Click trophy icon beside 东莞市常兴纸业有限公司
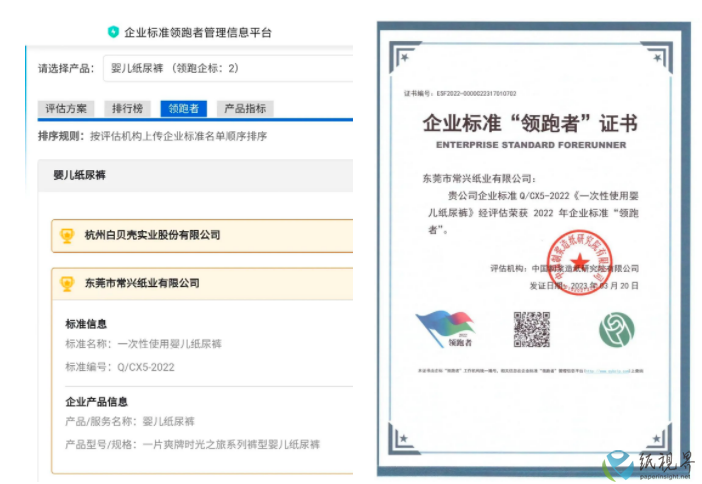This screenshot has height=484, width=702. tap(67, 283)
